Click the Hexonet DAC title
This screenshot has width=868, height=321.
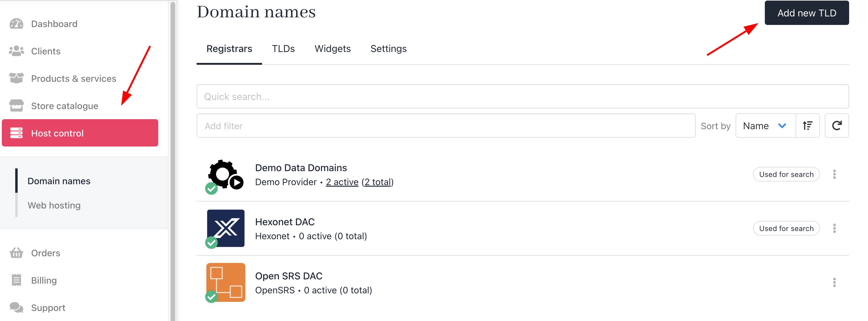tap(285, 222)
